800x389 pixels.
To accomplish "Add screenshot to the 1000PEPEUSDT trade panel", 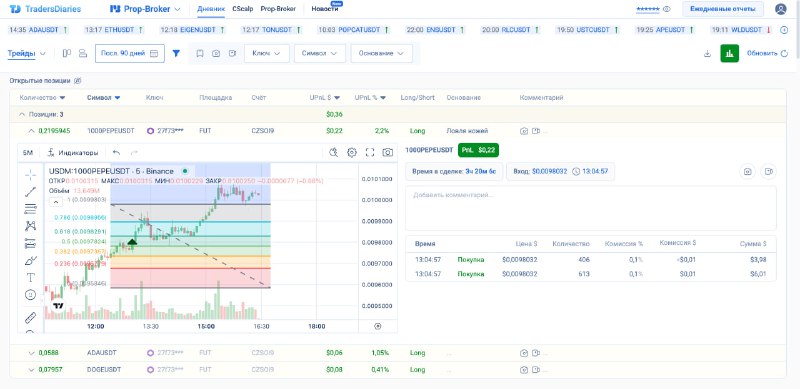I will point(747,172).
